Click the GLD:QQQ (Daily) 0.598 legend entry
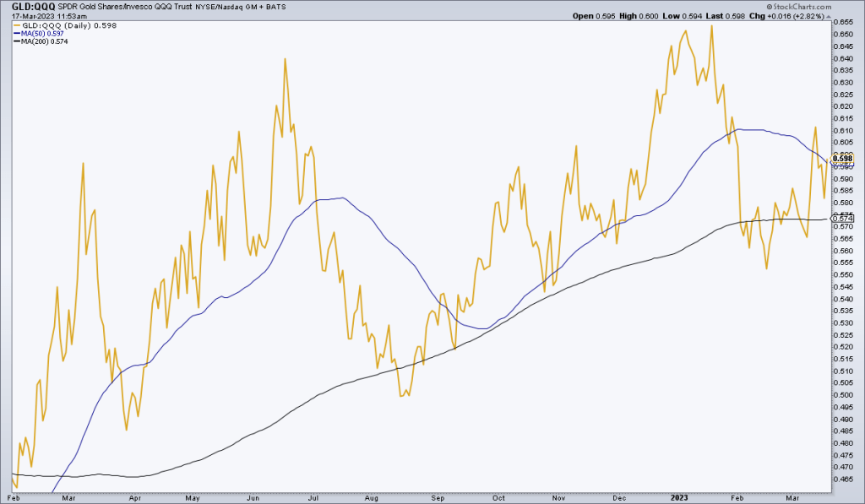The height and width of the screenshot is (504, 865). (x=64, y=25)
